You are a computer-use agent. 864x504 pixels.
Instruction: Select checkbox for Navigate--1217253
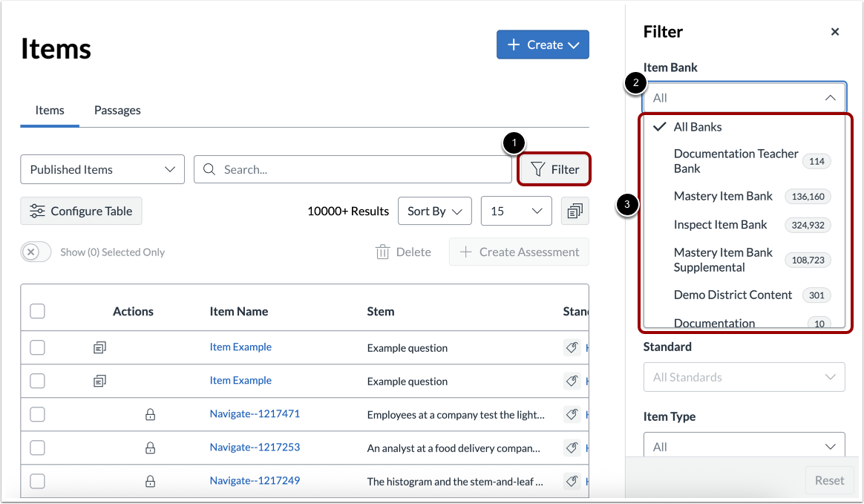click(x=37, y=448)
